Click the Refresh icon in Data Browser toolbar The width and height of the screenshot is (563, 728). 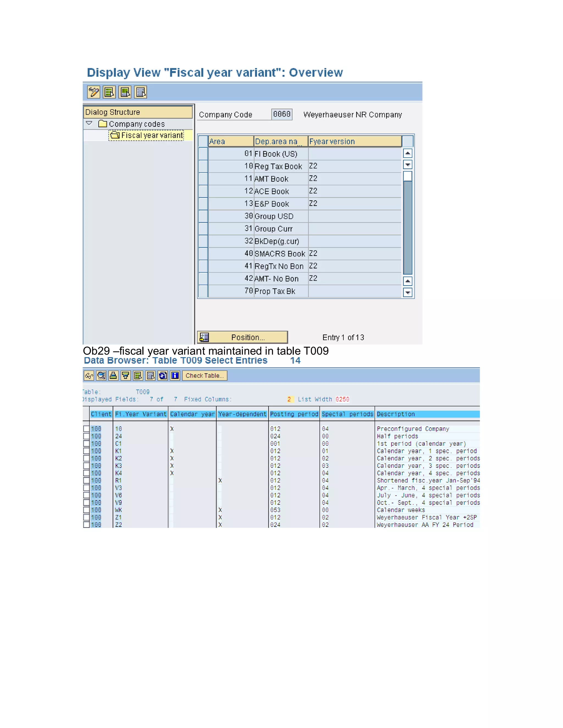click(163, 376)
